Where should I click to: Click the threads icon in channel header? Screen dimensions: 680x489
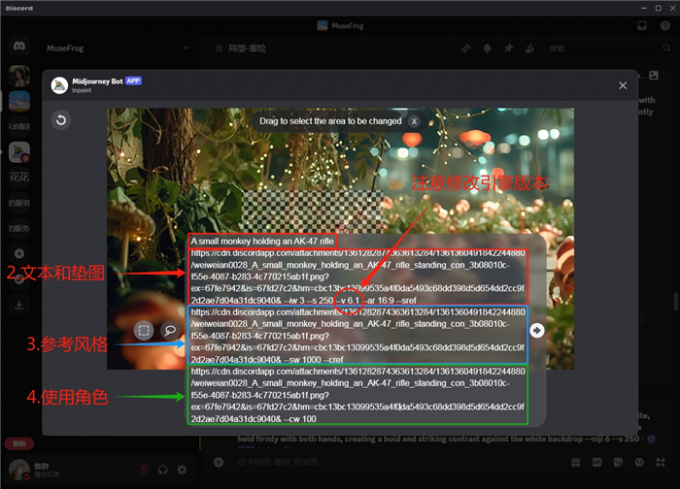[466, 48]
